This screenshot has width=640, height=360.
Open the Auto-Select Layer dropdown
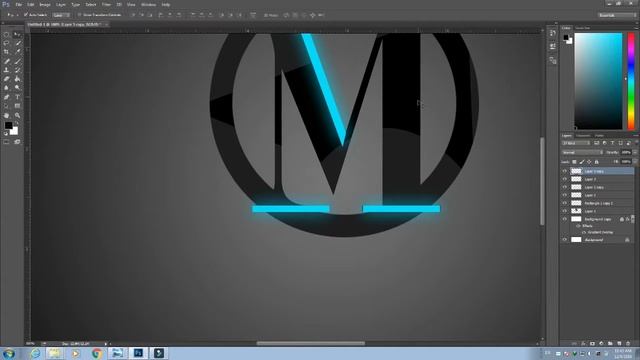tap(61, 15)
